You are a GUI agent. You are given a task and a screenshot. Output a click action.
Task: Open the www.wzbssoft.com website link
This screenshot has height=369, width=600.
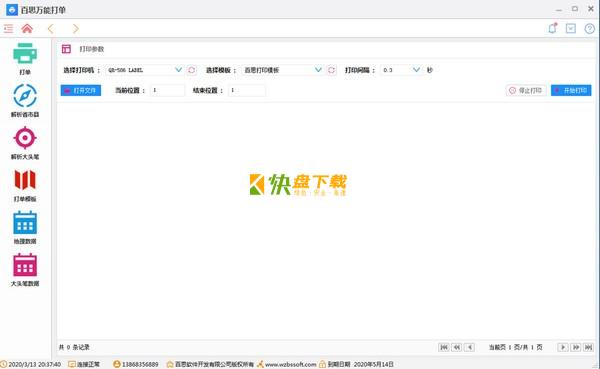tap(290, 364)
